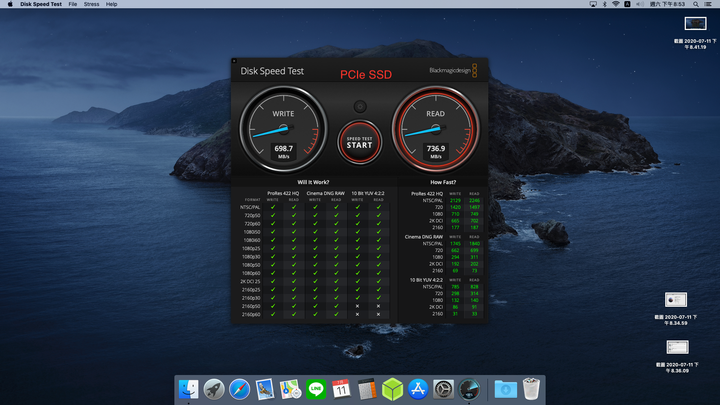
Task: Open the Help menu
Action: (x=112, y=4)
